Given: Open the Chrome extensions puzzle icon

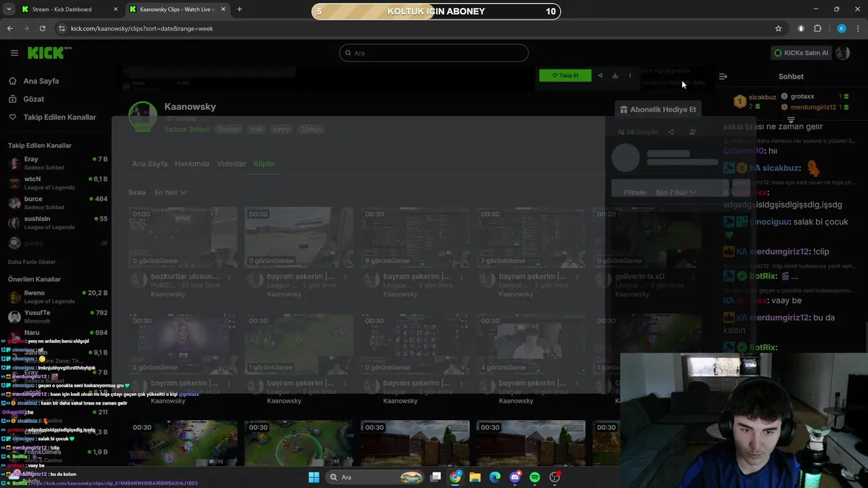Looking at the screenshot, I should point(817,28).
